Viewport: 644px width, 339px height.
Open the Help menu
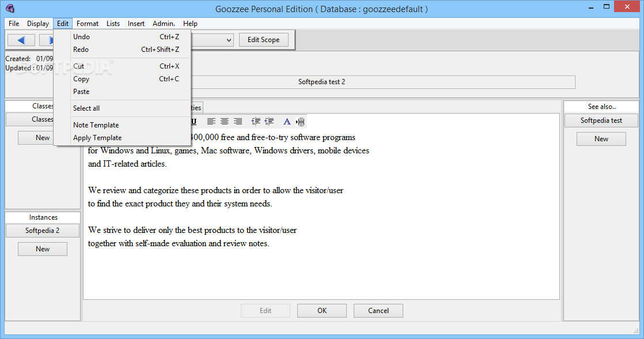click(190, 24)
